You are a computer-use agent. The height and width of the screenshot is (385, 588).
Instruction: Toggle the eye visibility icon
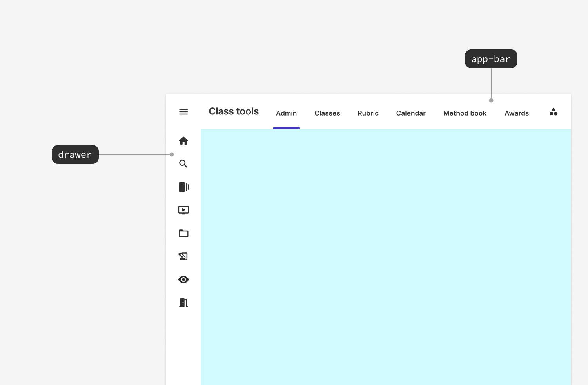coord(183,280)
